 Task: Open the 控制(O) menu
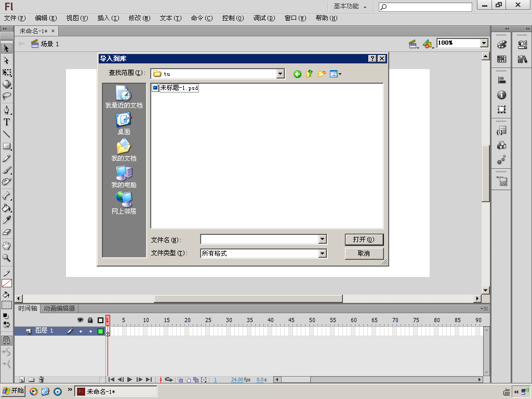(233, 18)
